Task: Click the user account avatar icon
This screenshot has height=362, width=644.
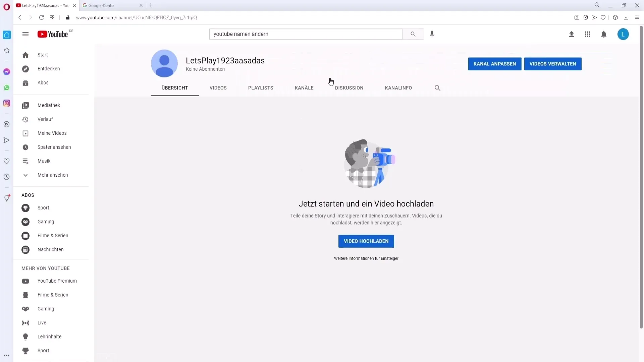Action: point(624,34)
